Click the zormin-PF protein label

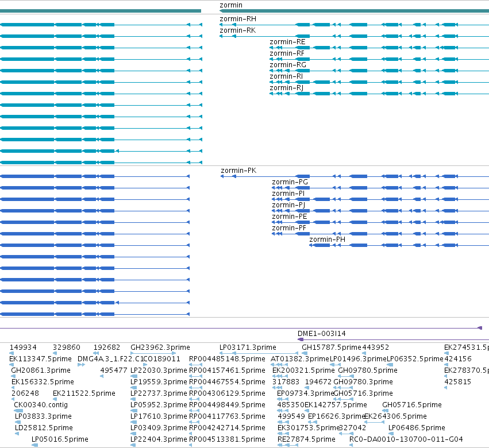(x=289, y=228)
